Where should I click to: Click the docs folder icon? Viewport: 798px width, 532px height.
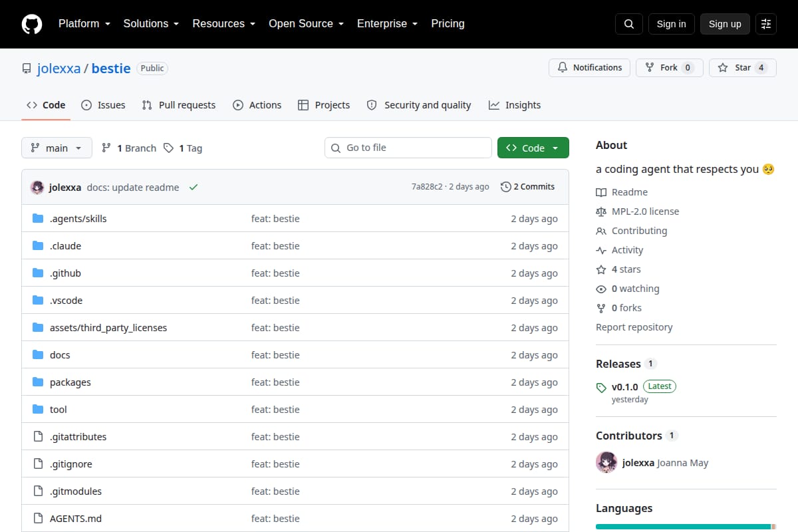38,355
